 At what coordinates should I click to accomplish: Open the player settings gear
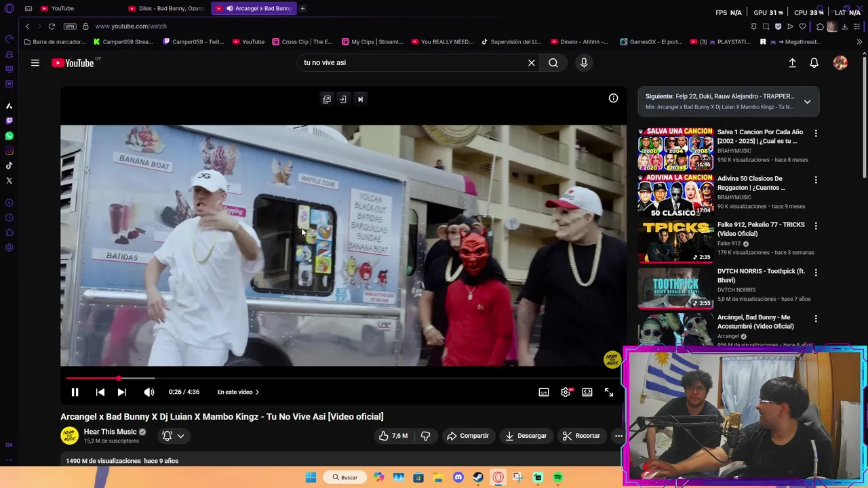(566, 392)
